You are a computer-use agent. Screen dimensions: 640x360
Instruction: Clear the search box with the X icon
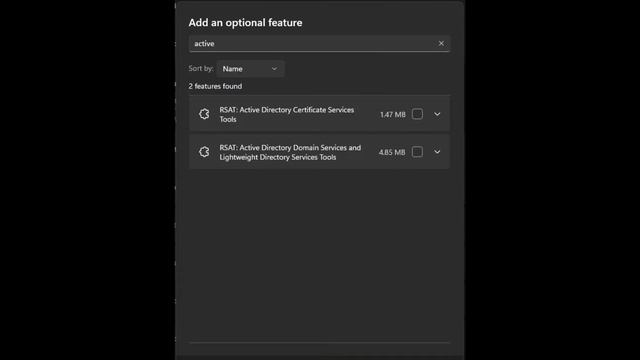441,43
